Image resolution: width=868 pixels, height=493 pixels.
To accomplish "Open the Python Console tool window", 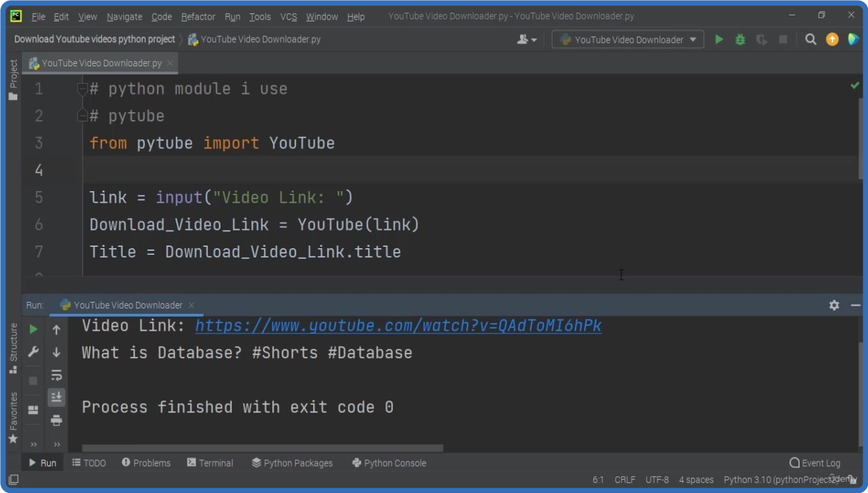I will point(389,463).
